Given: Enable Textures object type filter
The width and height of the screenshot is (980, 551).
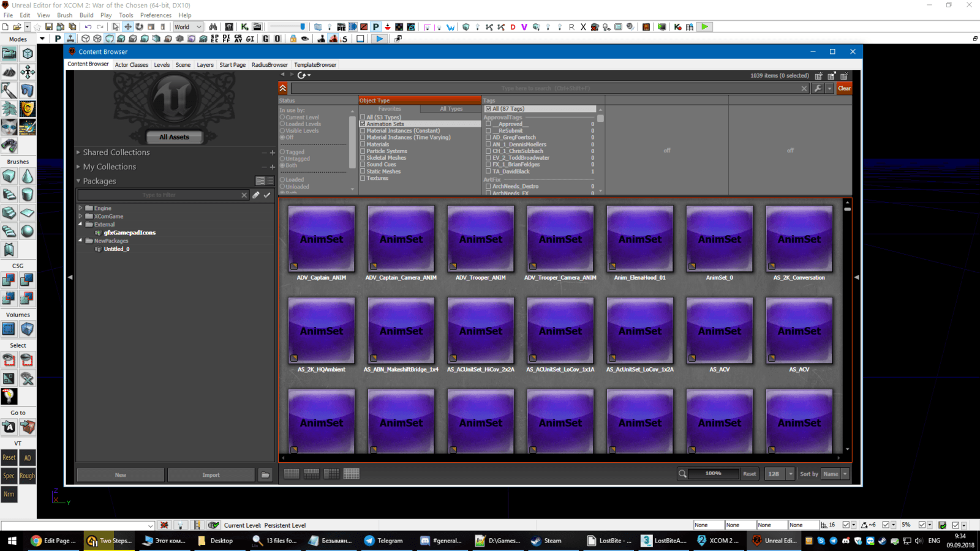Looking at the screenshot, I should point(363,178).
